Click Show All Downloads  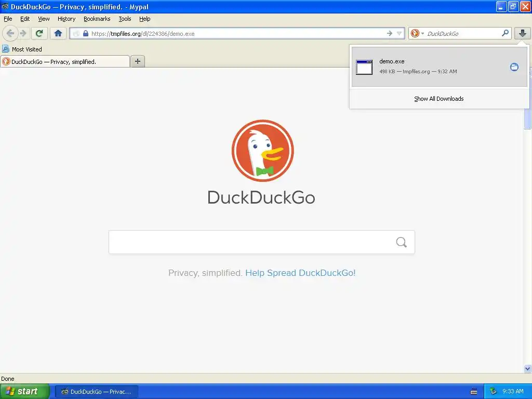(x=438, y=99)
